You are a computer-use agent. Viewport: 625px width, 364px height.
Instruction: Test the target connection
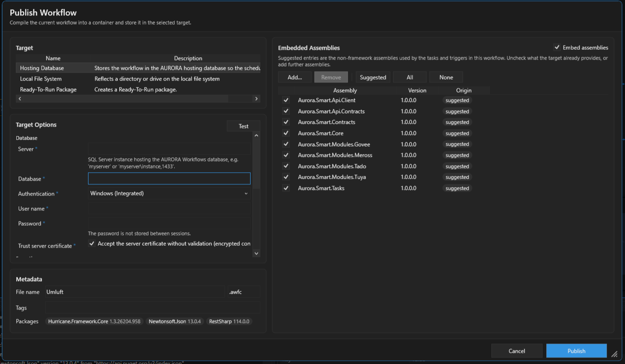click(x=244, y=126)
